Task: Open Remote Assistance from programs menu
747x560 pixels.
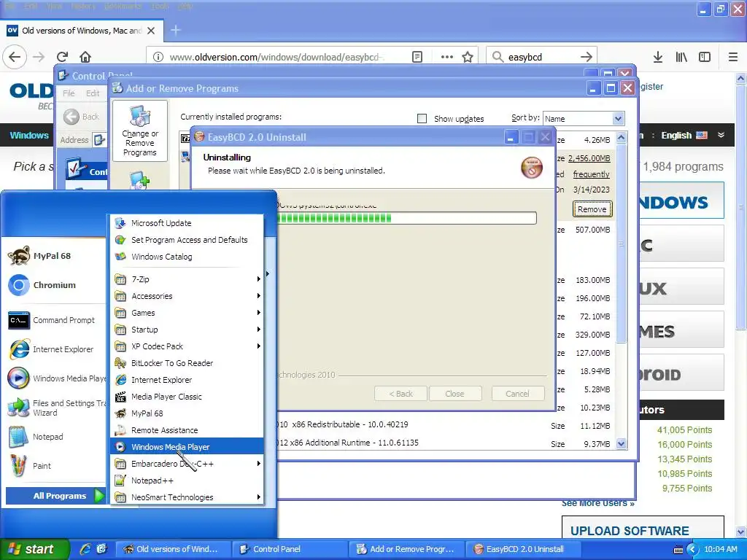Action: pyautogui.click(x=187, y=430)
